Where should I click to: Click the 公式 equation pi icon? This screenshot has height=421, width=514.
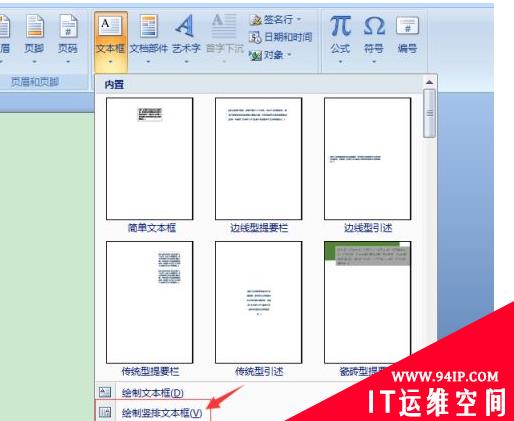click(x=340, y=26)
